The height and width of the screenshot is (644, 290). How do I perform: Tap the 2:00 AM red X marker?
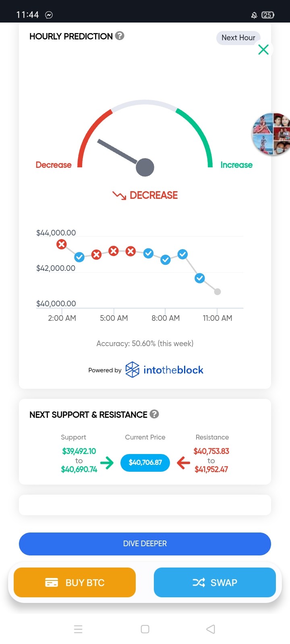[x=61, y=244]
